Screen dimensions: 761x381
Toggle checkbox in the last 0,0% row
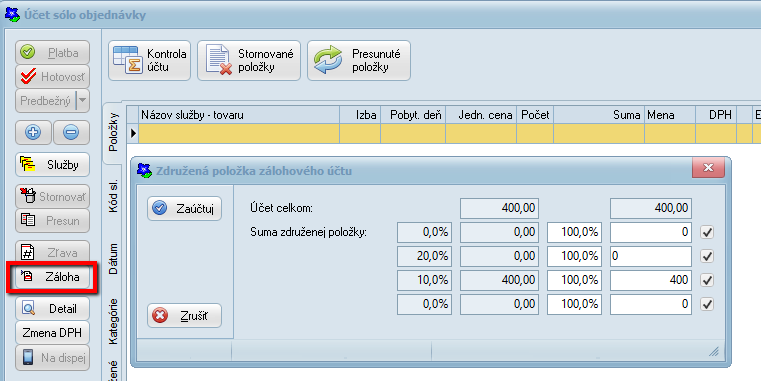(707, 304)
